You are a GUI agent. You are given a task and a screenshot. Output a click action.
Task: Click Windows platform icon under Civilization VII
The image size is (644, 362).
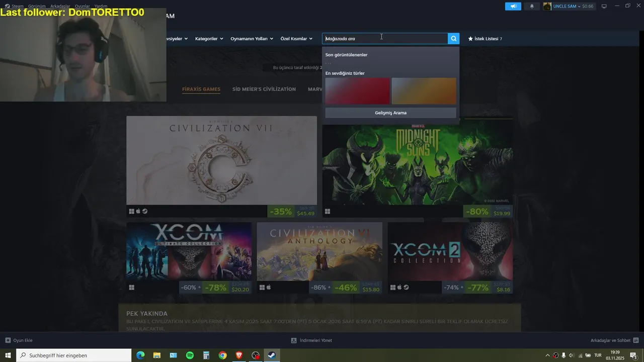tap(131, 211)
